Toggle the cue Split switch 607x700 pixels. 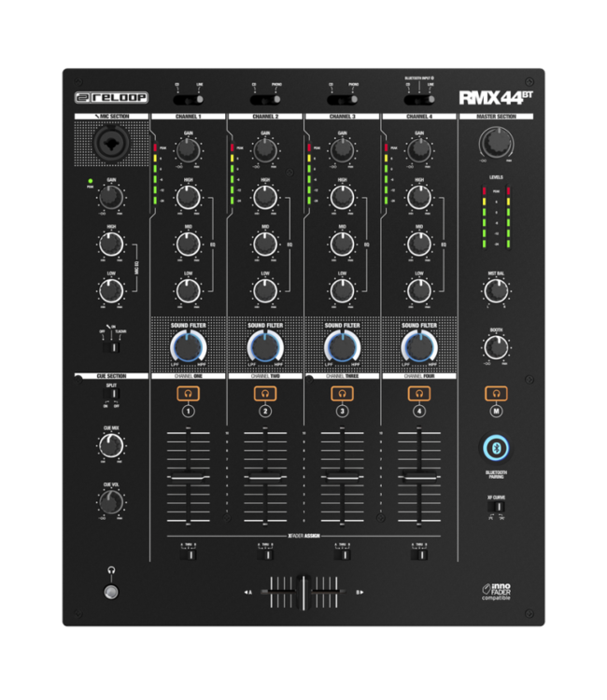pyautogui.click(x=111, y=393)
